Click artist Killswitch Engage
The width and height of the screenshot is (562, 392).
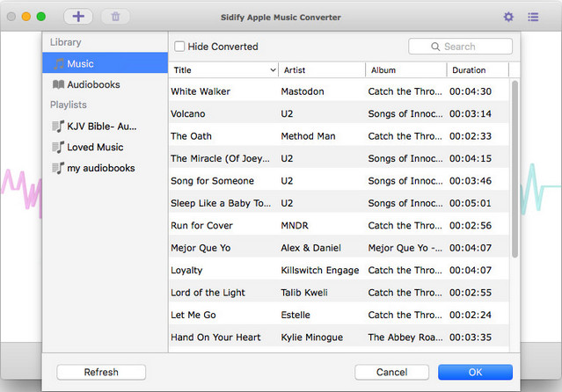click(320, 270)
